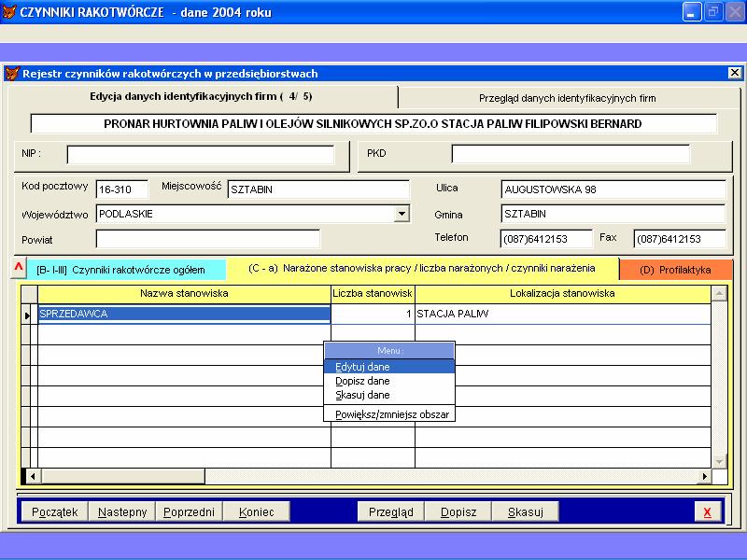747x560 pixels.
Task: Click the Ulica field AUGUSTOWSKA 98
Action: (613, 189)
